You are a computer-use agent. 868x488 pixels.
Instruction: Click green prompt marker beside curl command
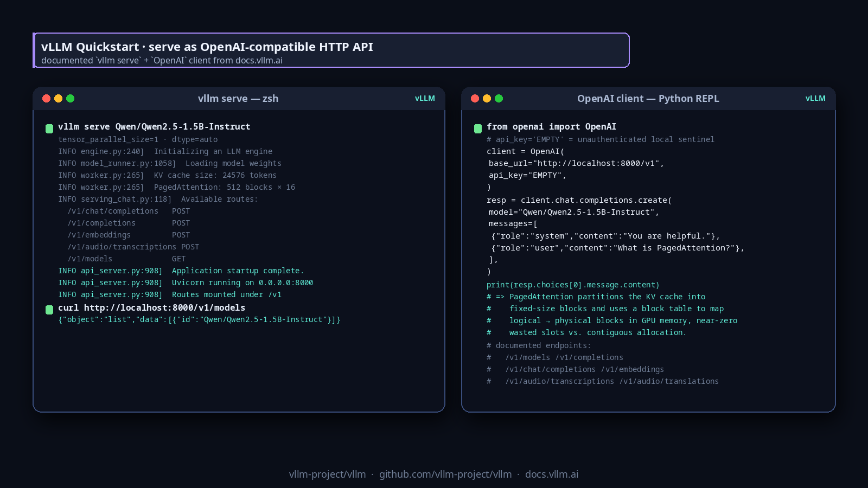coord(49,310)
